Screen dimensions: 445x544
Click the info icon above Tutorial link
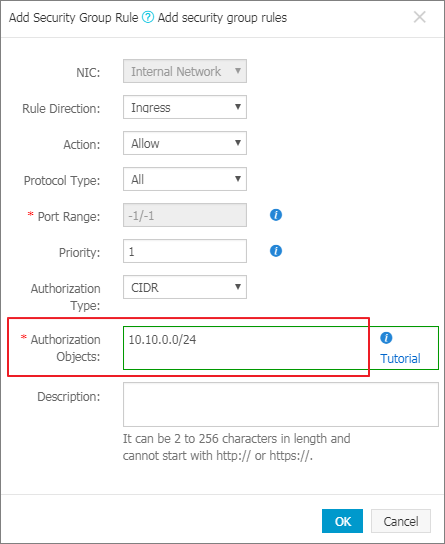click(386, 338)
